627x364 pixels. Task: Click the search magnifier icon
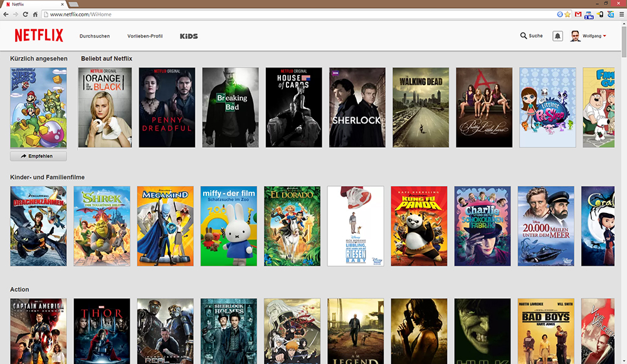tap(523, 36)
